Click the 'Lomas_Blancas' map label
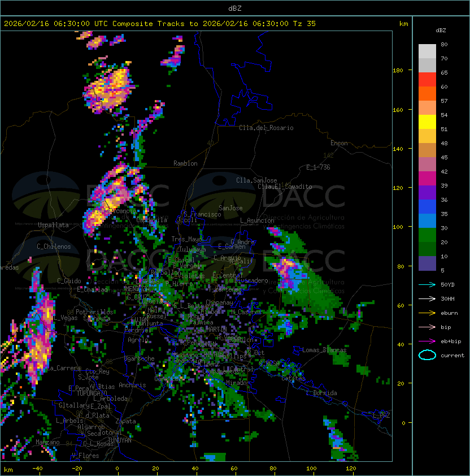The height and width of the screenshot is (476, 470). tap(324, 350)
